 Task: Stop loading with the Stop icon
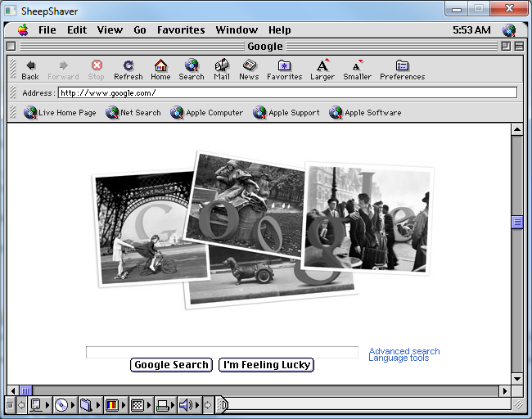pos(97,70)
